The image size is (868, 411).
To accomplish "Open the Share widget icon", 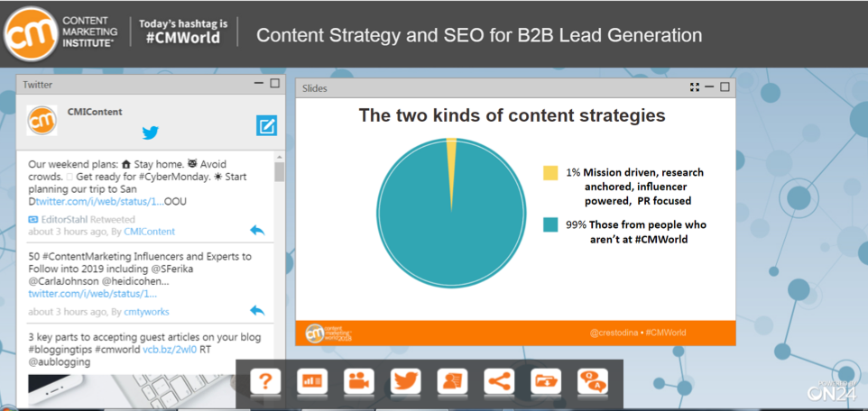I will click(x=499, y=381).
